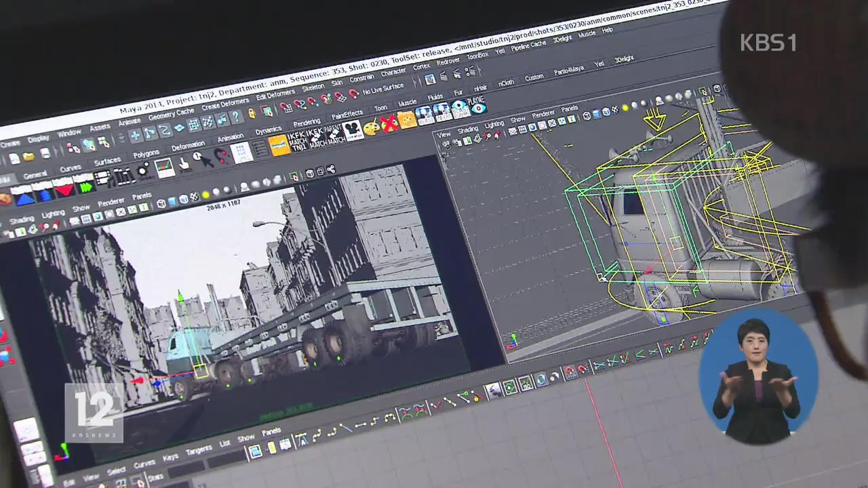Click the new scene file icon

coord(14,159)
